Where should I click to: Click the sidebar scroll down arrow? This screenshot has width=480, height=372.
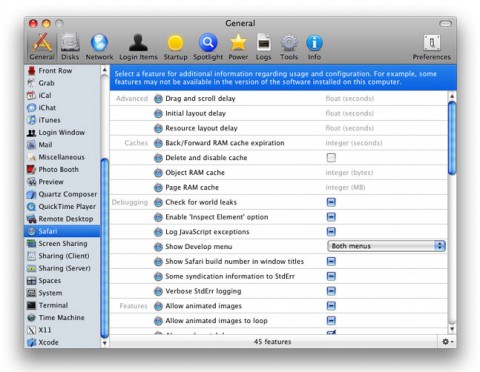(x=104, y=342)
